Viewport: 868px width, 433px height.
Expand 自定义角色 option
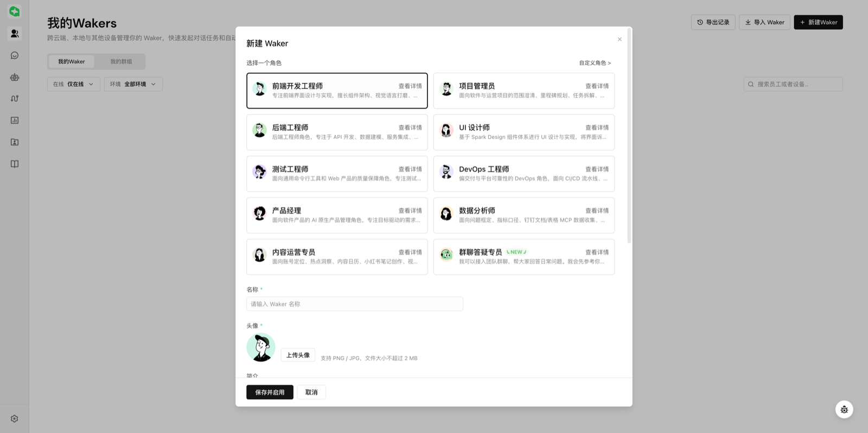[595, 63]
